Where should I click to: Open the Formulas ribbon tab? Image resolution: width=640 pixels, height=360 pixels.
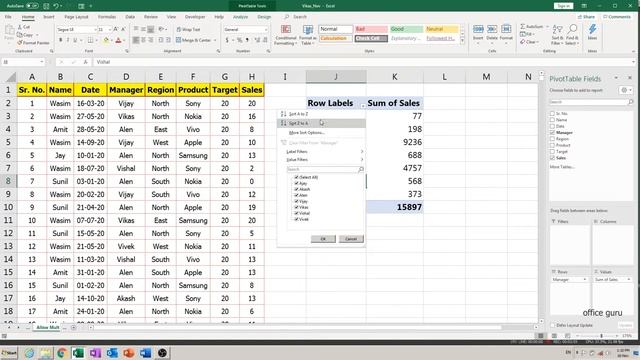tap(107, 17)
